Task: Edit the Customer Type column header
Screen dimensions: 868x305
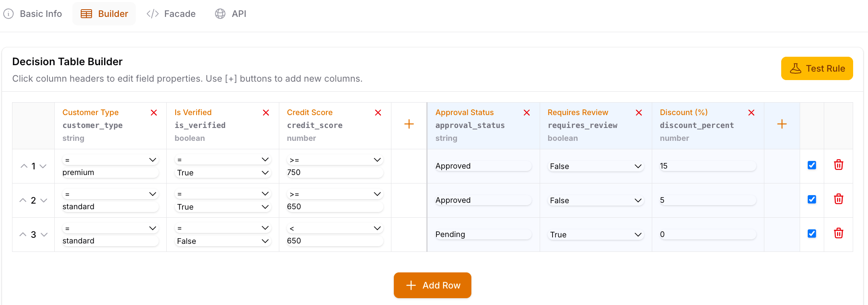Action: (x=90, y=113)
